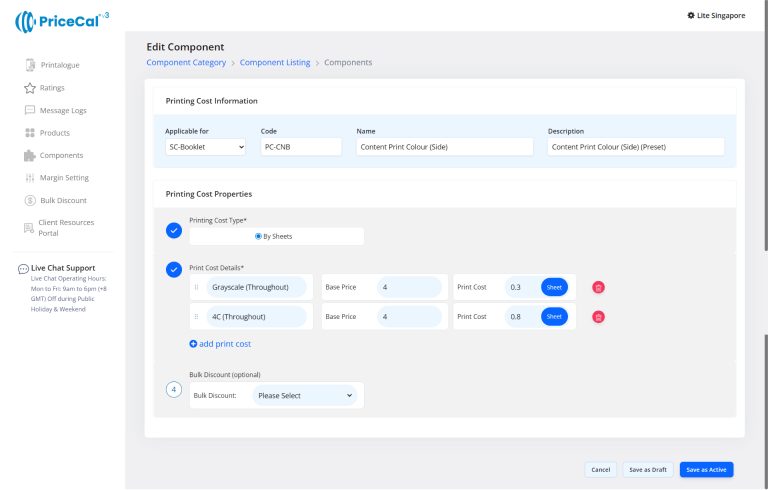Navigate to Component Category breadcrumb
Screen dimensions: 768x490
tap(186, 62)
